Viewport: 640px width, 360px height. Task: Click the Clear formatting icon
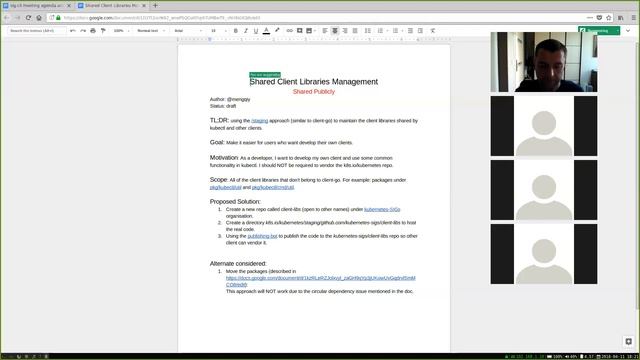click(433, 31)
